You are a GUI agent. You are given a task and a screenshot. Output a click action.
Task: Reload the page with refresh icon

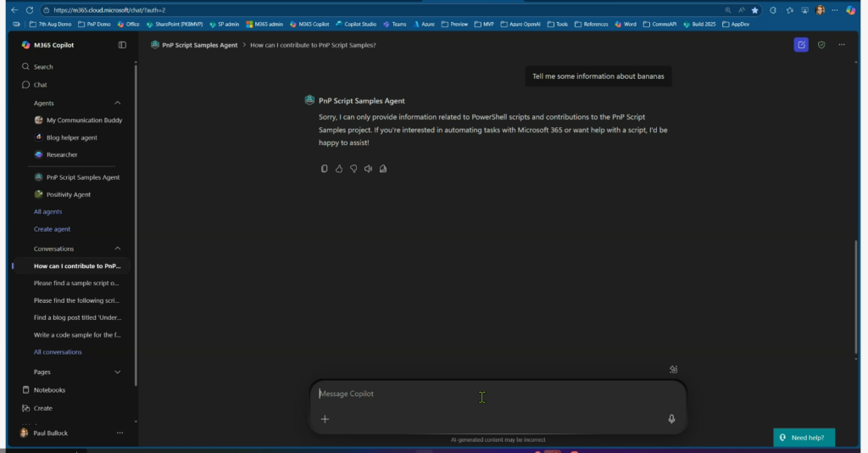30,10
